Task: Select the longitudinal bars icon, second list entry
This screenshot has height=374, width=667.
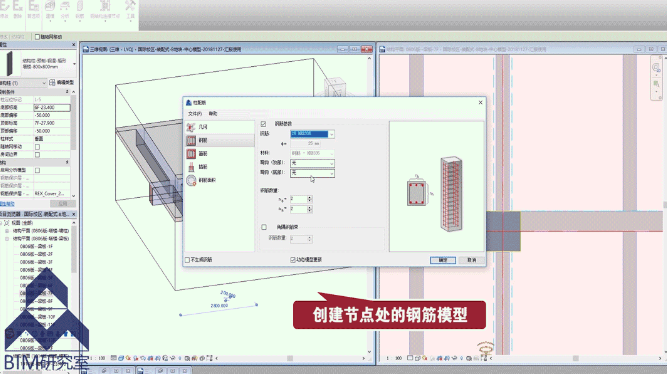Action: pos(191,140)
